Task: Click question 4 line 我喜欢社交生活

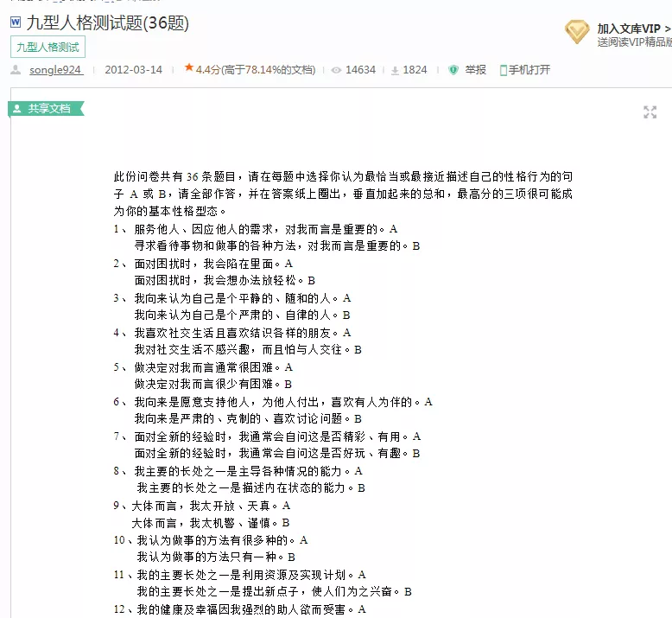Action: coord(243,333)
